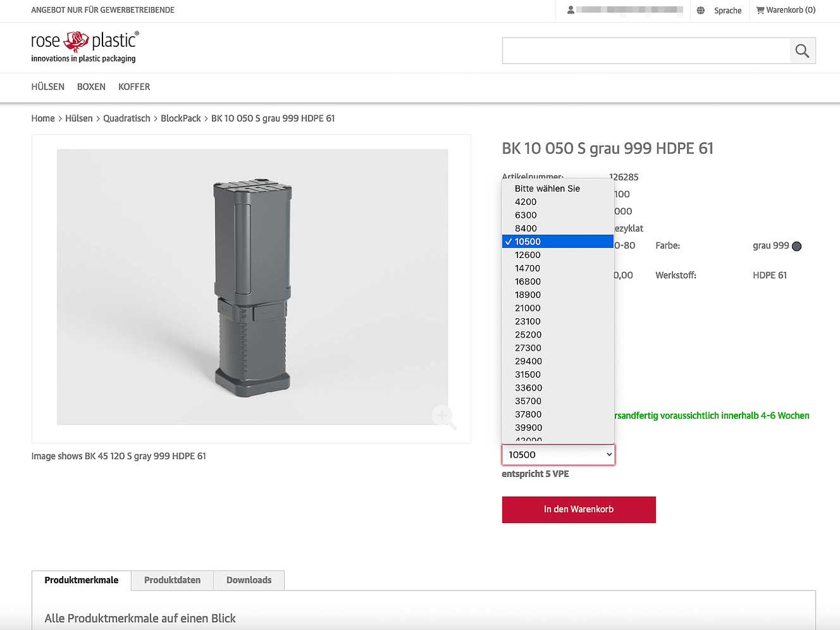Image resolution: width=840 pixels, height=630 pixels.
Task: Select 39900 in the quantity list
Action: (x=558, y=428)
